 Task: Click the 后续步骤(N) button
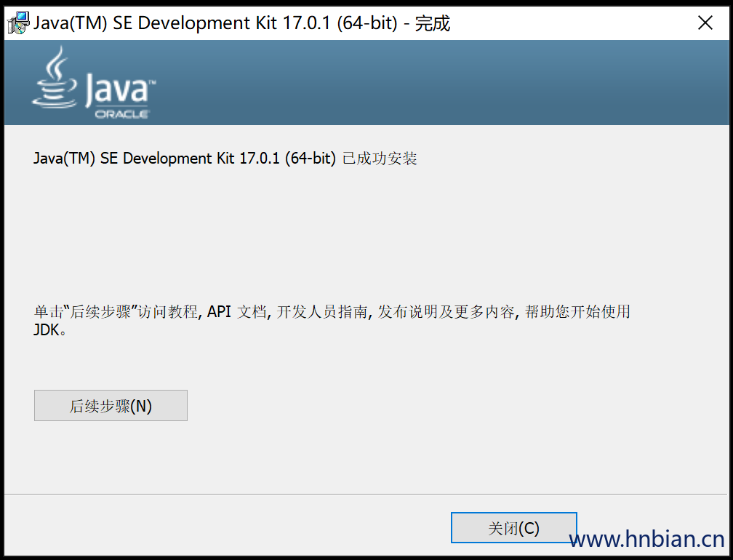[x=111, y=405]
